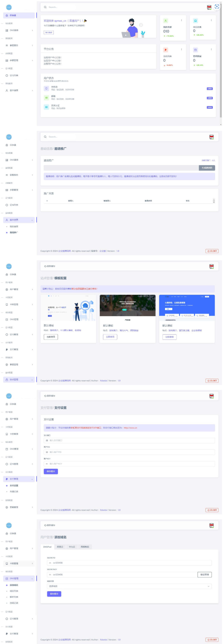Click the site logo above the 支付设置 page sidebar
This screenshot has width=223, height=644.
click(x=9, y=396)
